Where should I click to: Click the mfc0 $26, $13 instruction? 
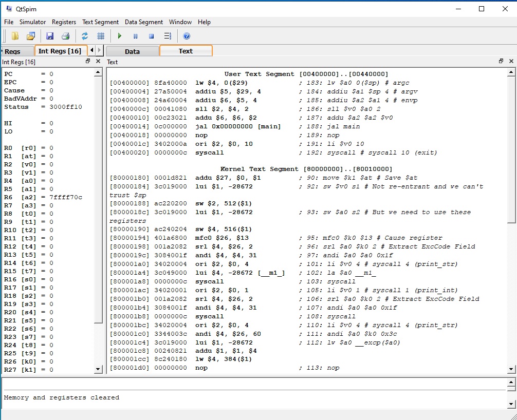point(222,238)
